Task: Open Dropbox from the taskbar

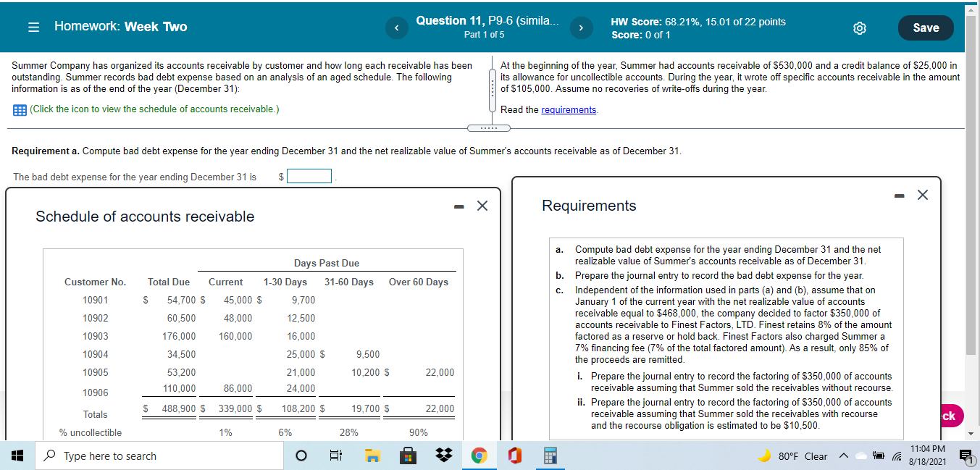Action: click(443, 456)
